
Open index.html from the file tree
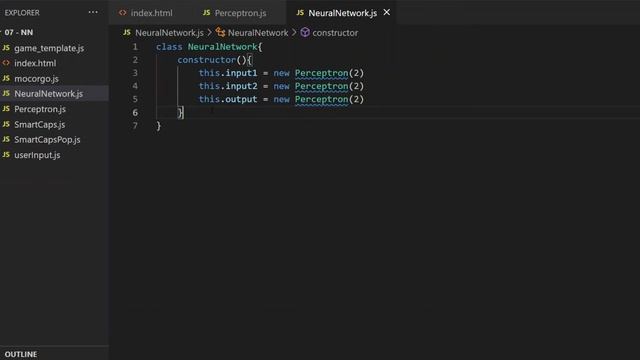click(35, 63)
